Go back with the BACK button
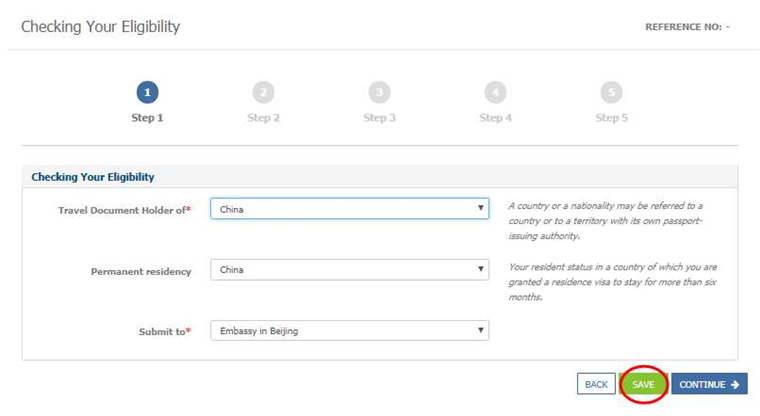 [x=596, y=384]
